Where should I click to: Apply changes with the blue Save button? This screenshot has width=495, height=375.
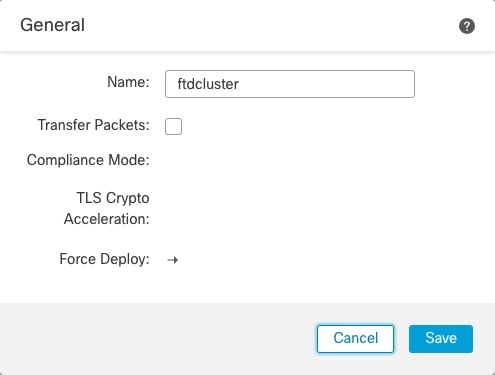[441, 339]
